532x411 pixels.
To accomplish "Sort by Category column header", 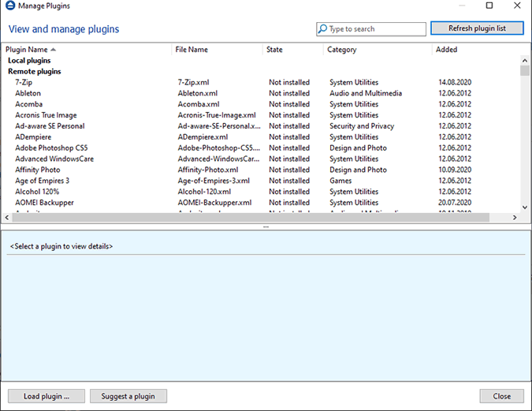I will [x=378, y=50].
